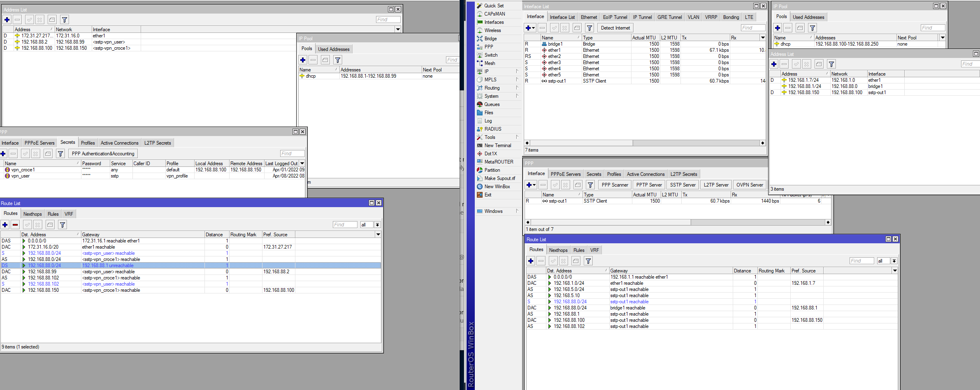Click the filter icon in right Route List
The image size is (980, 390).
point(588,261)
